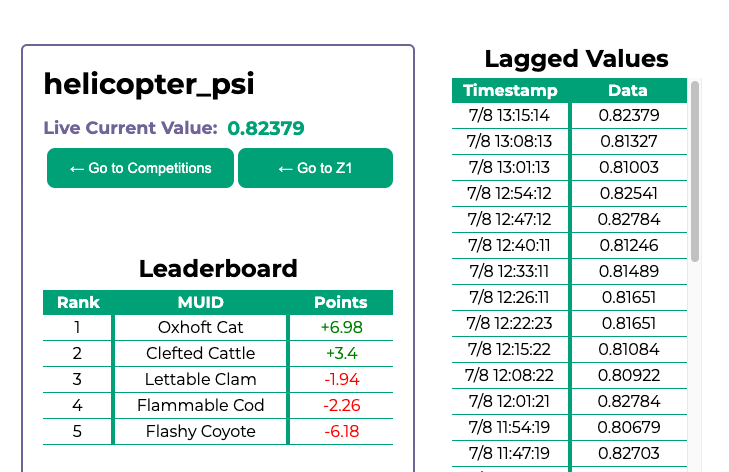729x472 pixels.
Task: Select the 0.81327 data value
Action: (628, 141)
